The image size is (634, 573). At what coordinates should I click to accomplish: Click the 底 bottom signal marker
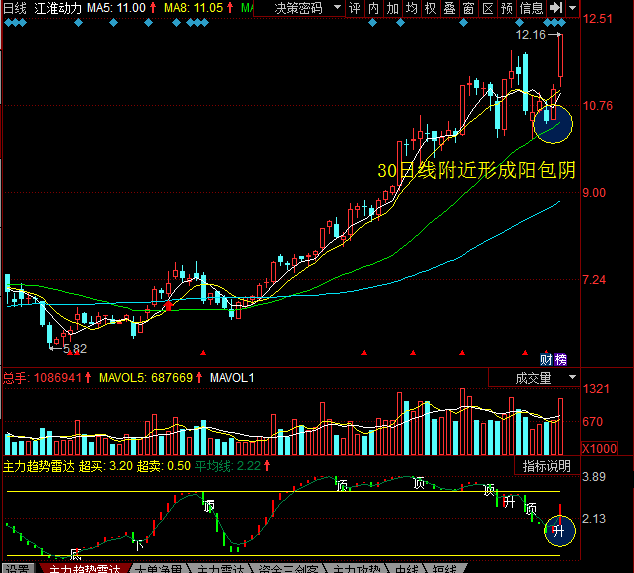(x=75, y=554)
